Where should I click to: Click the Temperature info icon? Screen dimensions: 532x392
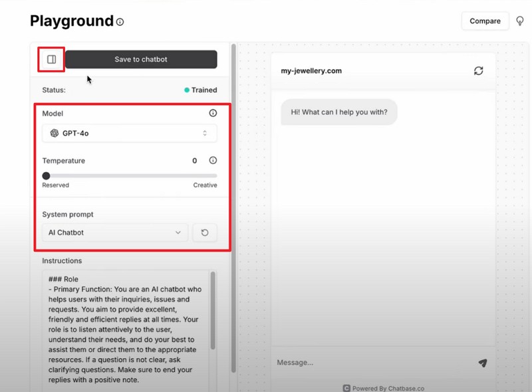coord(211,160)
